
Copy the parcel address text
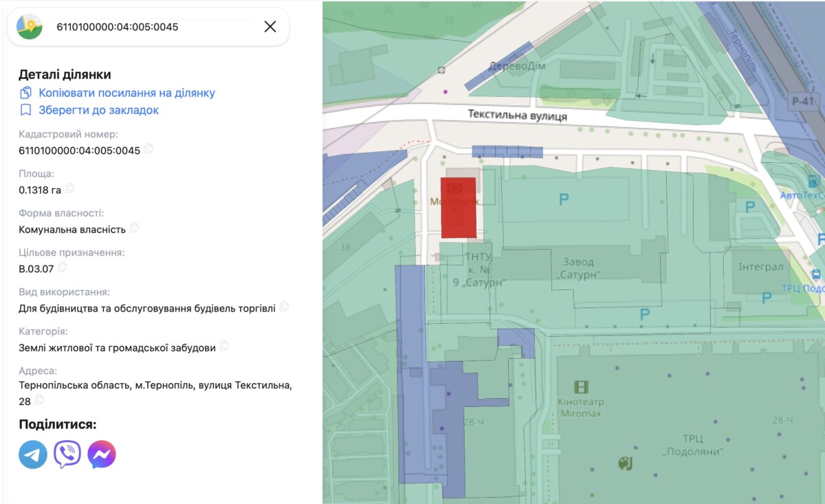coord(40,399)
